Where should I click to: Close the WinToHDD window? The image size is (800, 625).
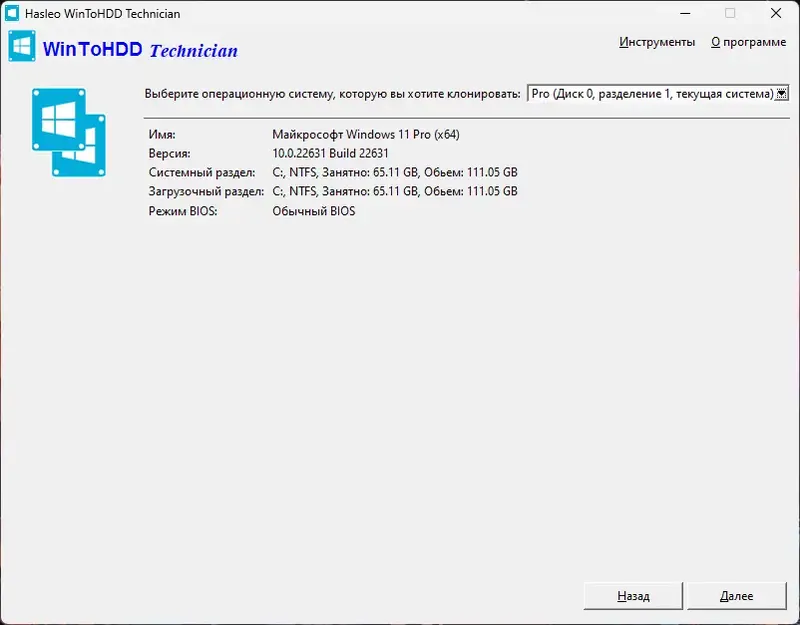point(776,13)
